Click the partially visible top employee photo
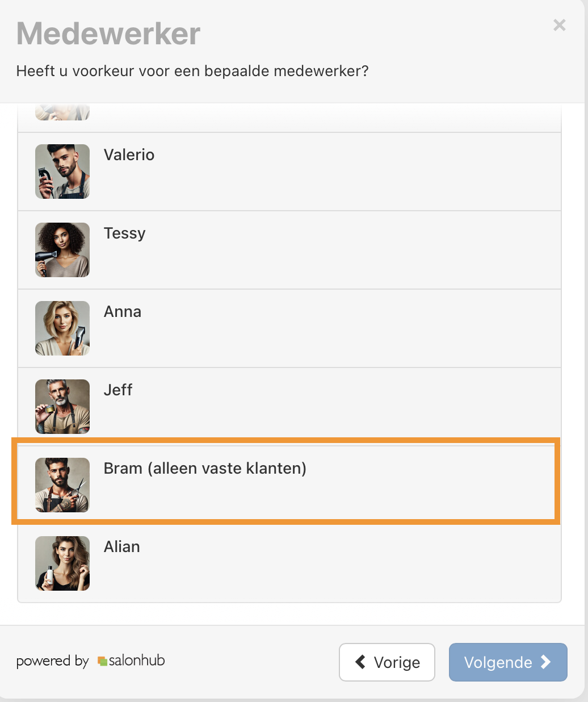588x702 pixels. (x=62, y=112)
